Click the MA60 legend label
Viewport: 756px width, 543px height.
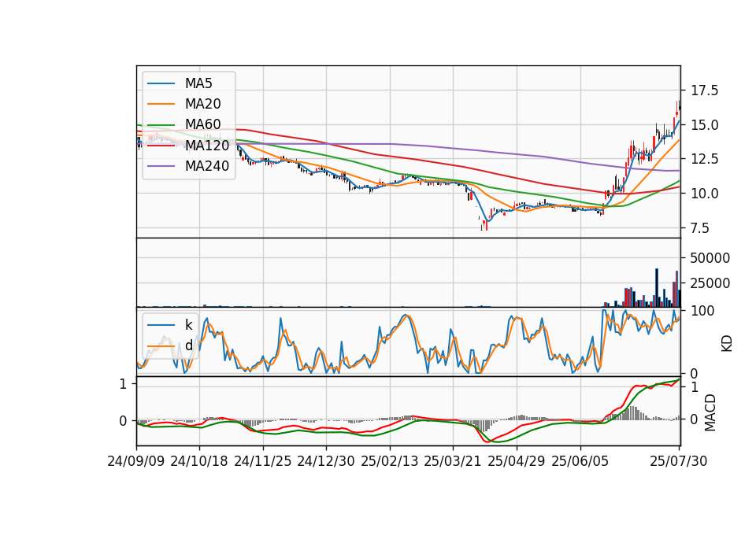click(202, 125)
